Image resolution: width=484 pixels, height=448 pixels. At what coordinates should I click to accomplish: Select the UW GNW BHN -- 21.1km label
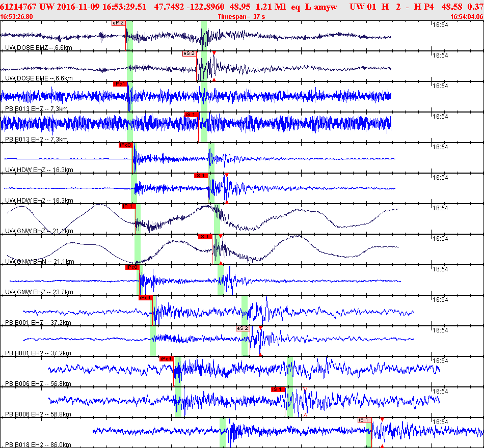pyautogui.click(x=40, y=261)
